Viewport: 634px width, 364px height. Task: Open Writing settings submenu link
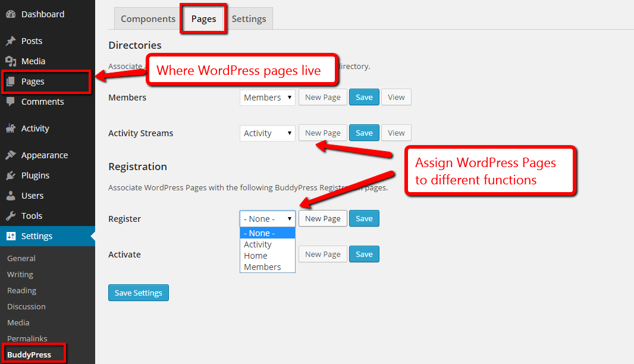pyautogui.click(x=20, y=274)
